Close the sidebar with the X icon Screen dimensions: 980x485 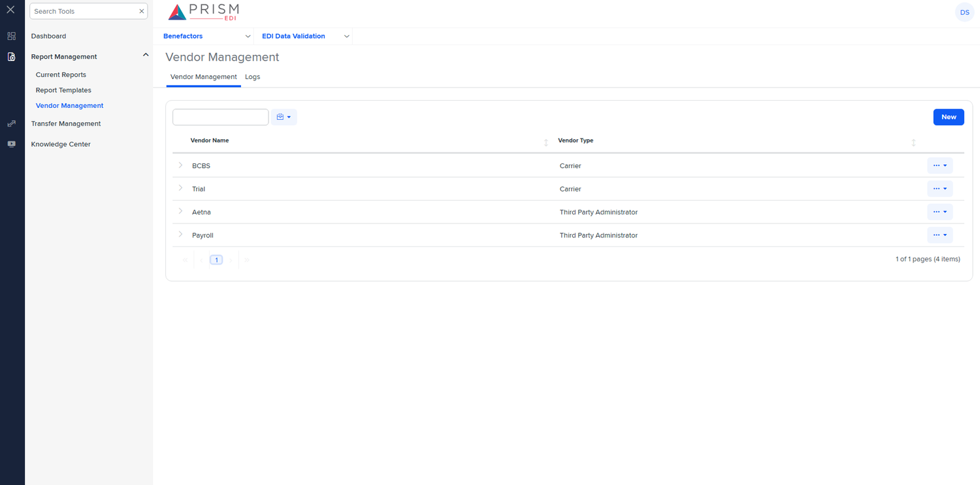(x=10, y=10)
